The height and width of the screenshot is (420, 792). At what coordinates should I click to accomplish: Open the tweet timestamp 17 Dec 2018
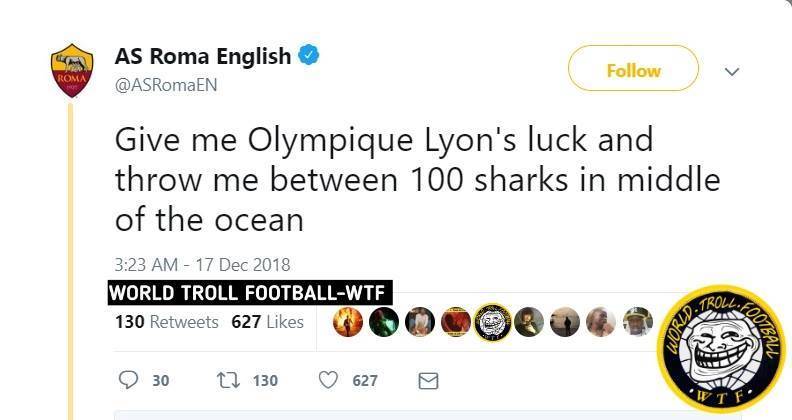click(x=203, y=265)
